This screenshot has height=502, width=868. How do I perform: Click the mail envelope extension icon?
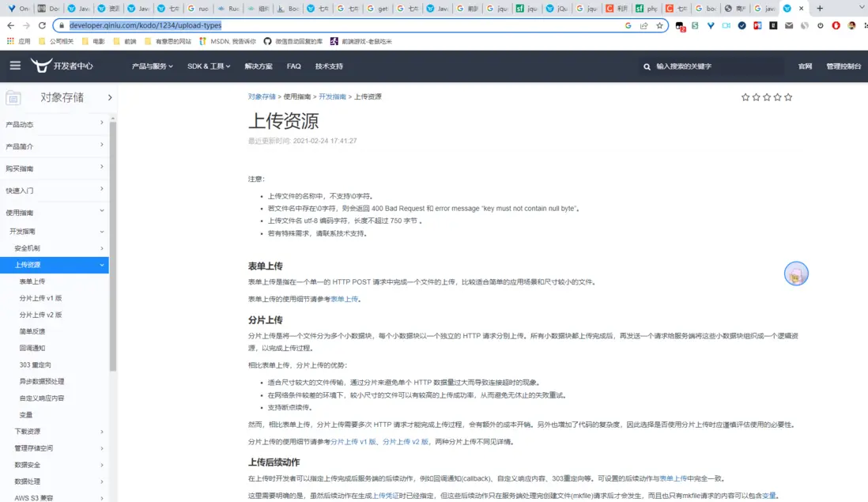[x=789, y=25]
